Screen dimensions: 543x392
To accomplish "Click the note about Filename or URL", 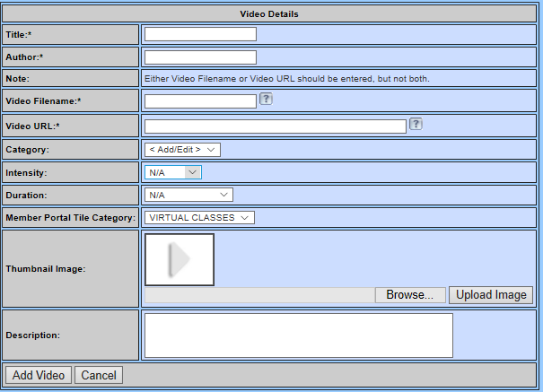I will (x=287, y=79).
